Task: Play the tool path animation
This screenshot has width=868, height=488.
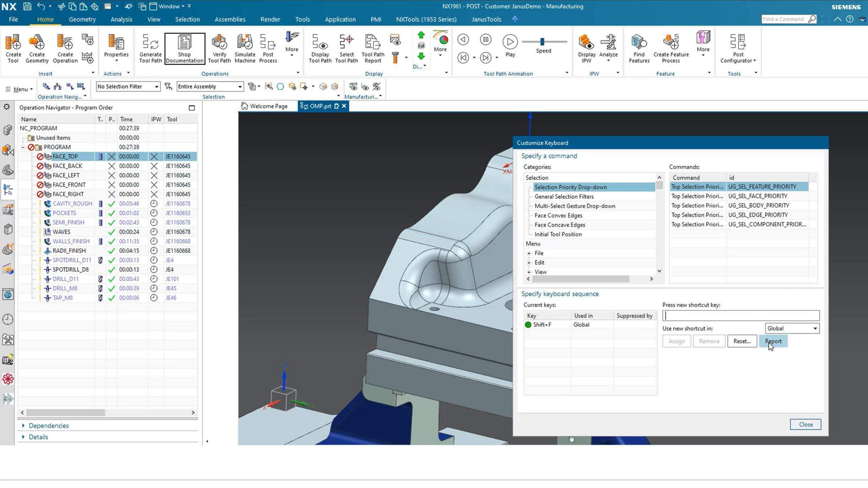Action: [510, 42]
